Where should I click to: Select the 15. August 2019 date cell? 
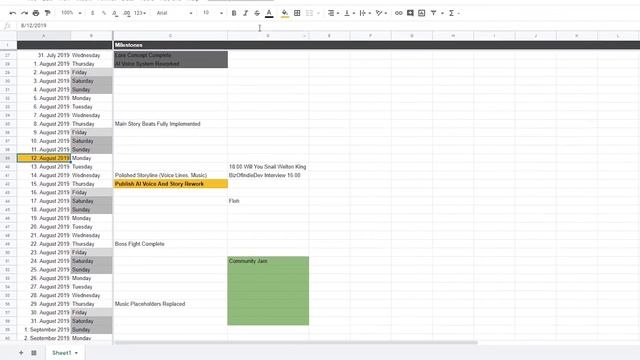(x=44, y=184)
